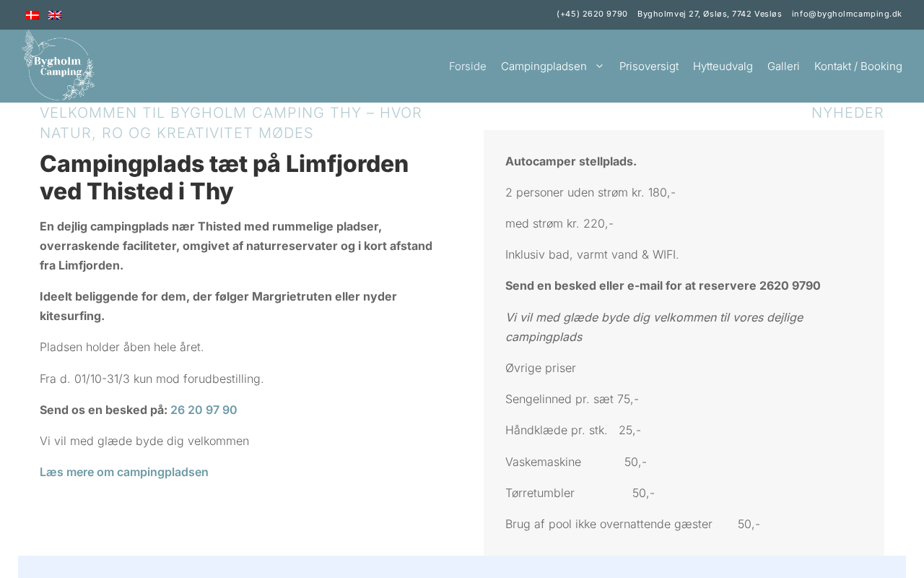Click the Tørretumbler 50,- price line
This screenshot has width=924, height=578.
(x=580, y=493)
